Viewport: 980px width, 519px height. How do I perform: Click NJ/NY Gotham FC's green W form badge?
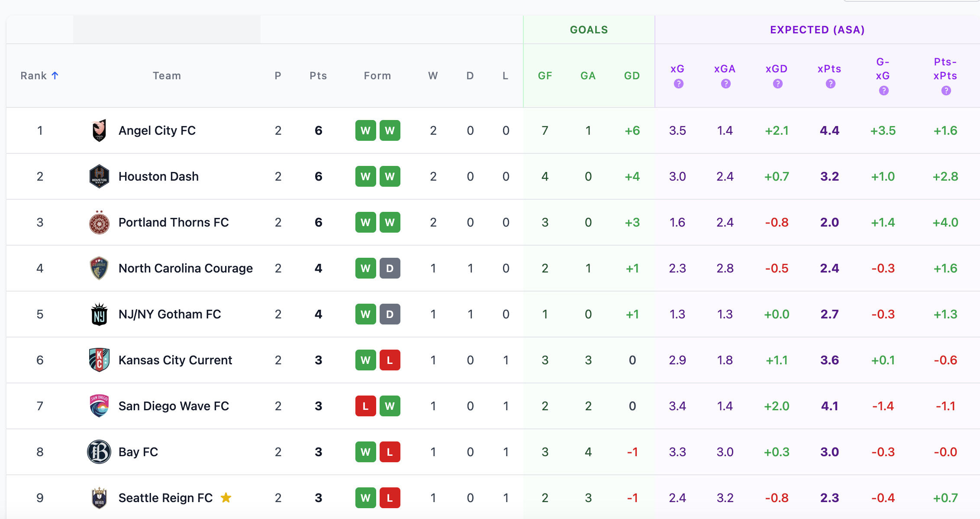pos(365,314)
